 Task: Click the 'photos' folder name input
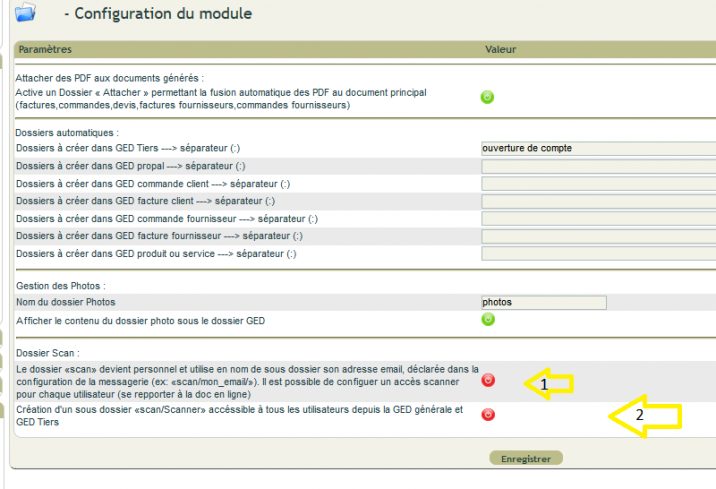click(544, 302)
